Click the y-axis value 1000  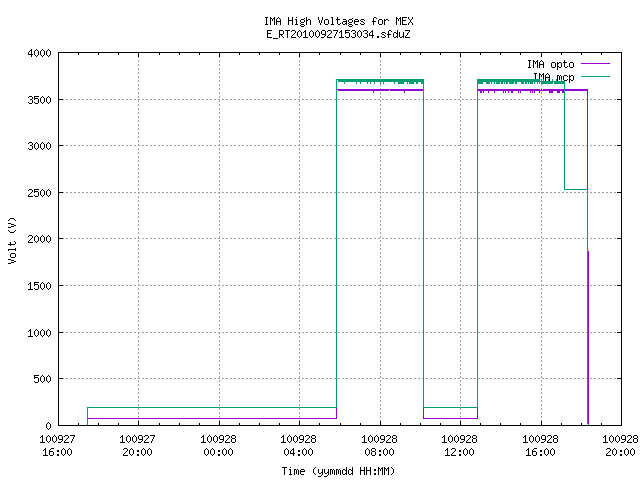click(x=39, y=333)
